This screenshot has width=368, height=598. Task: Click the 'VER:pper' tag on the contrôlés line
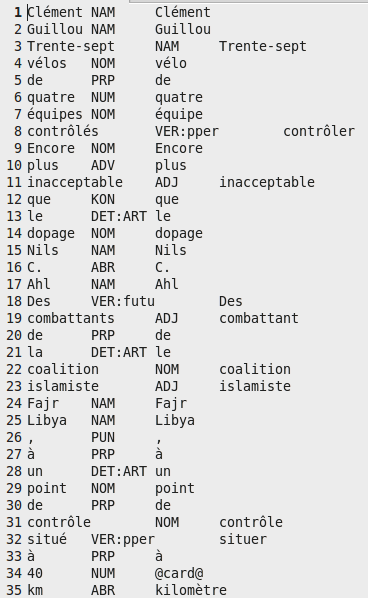tap(187, 132)
